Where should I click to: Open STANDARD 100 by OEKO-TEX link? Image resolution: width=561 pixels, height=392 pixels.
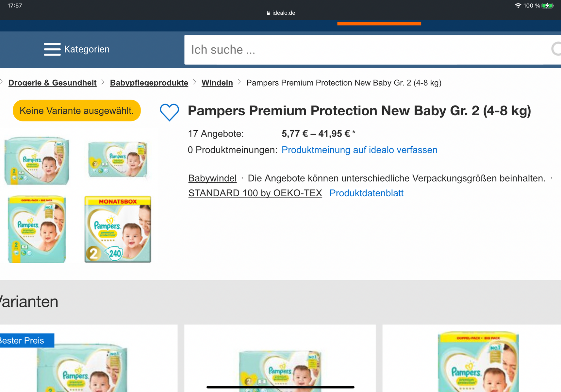point(255,193)
